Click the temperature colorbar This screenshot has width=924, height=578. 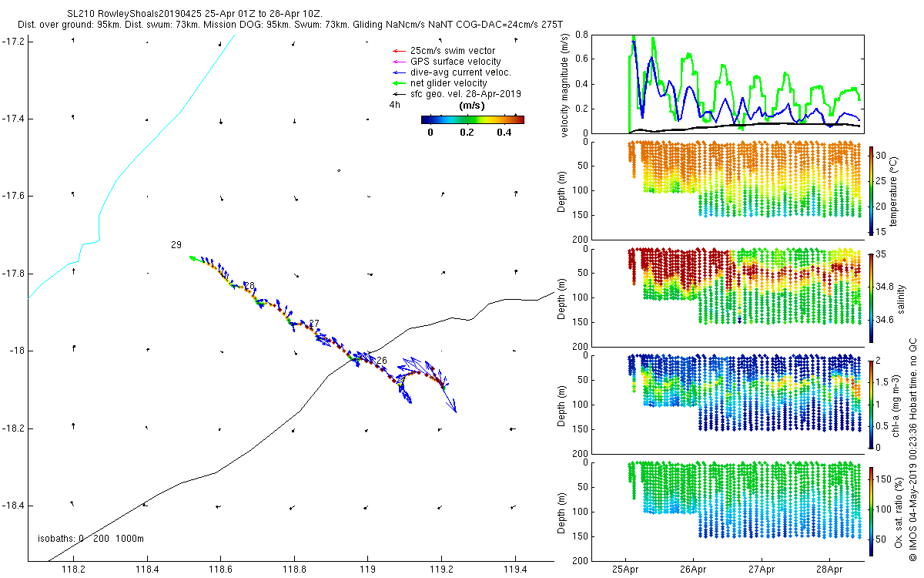(872, 190)
